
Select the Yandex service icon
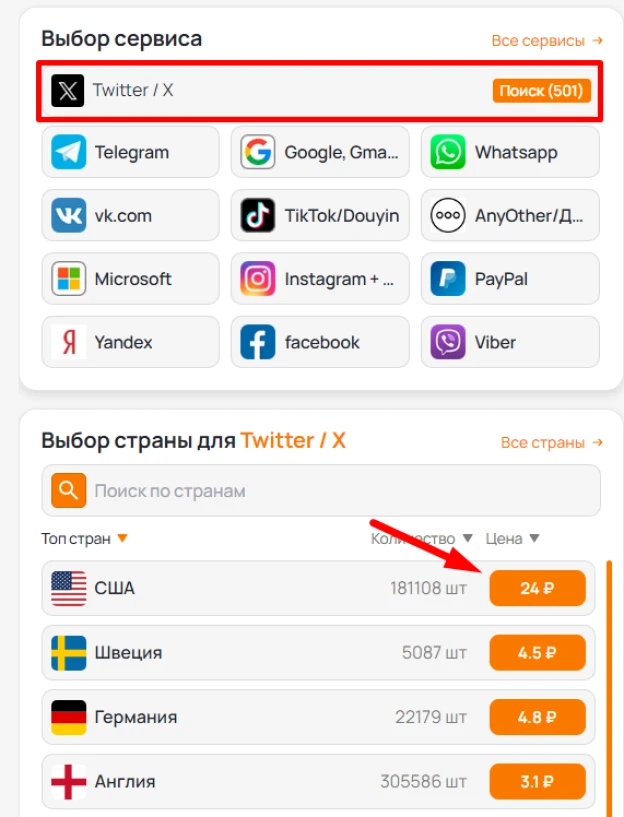(69, 342)
